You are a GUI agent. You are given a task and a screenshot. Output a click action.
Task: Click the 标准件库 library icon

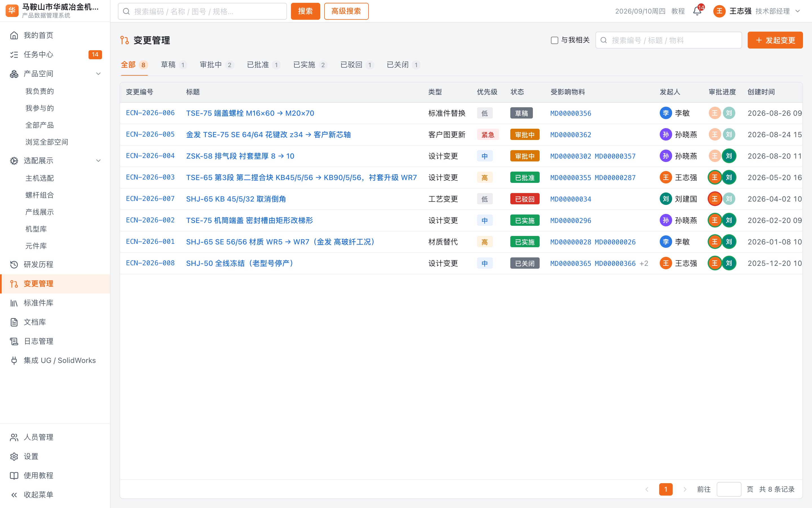[14, 303]
